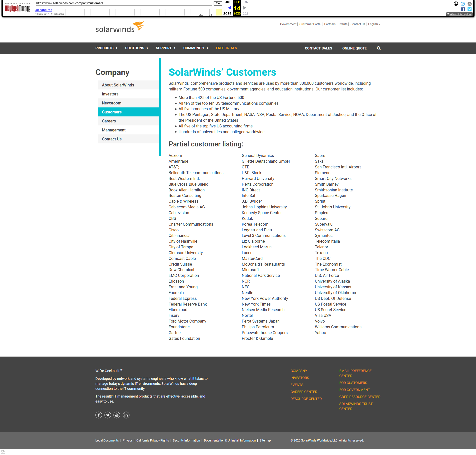Share this capture on Facebook from the Wayback toolbar

pos(463,9)
